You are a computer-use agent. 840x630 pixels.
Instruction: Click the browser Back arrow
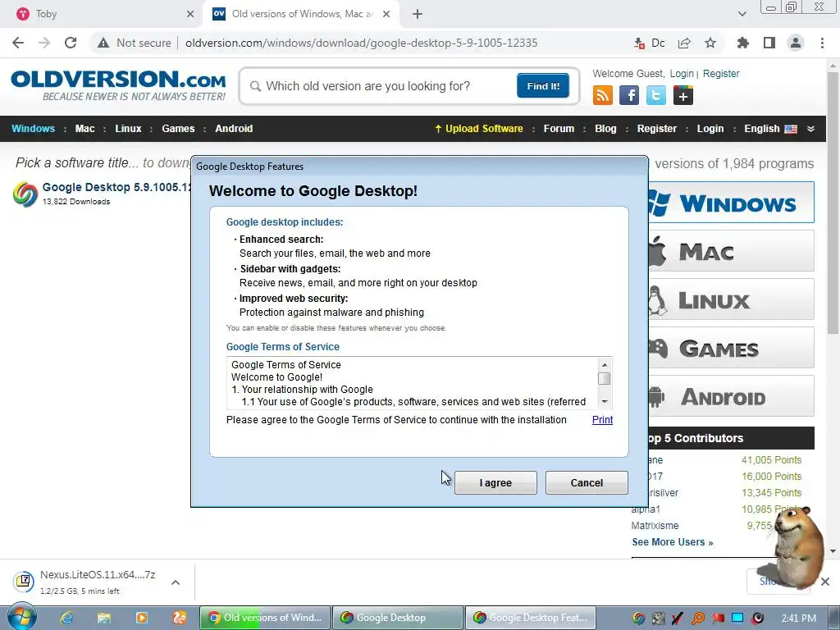tap(18, 43)
